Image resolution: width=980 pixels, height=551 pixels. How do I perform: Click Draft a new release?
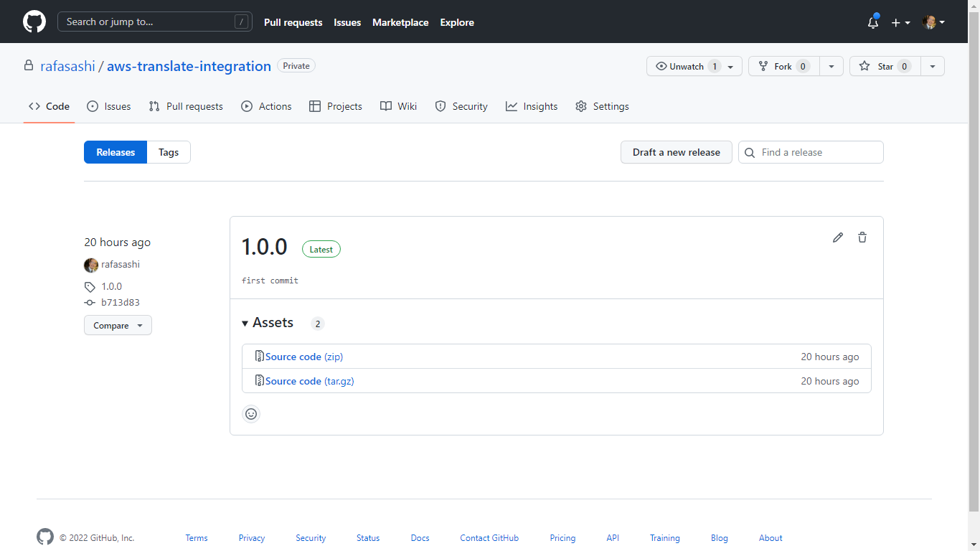pos(677,152)
